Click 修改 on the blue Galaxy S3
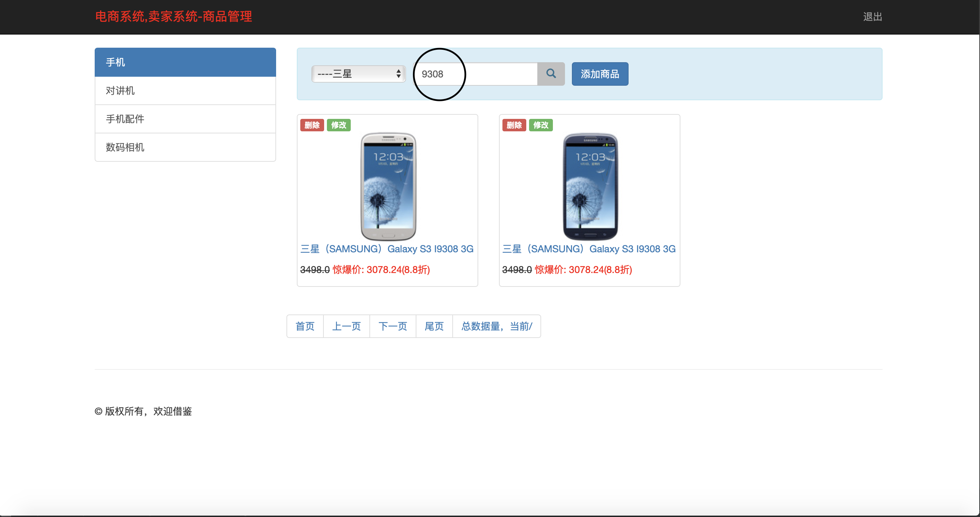This screenshot has width=980, height=517. click(540, 125)
